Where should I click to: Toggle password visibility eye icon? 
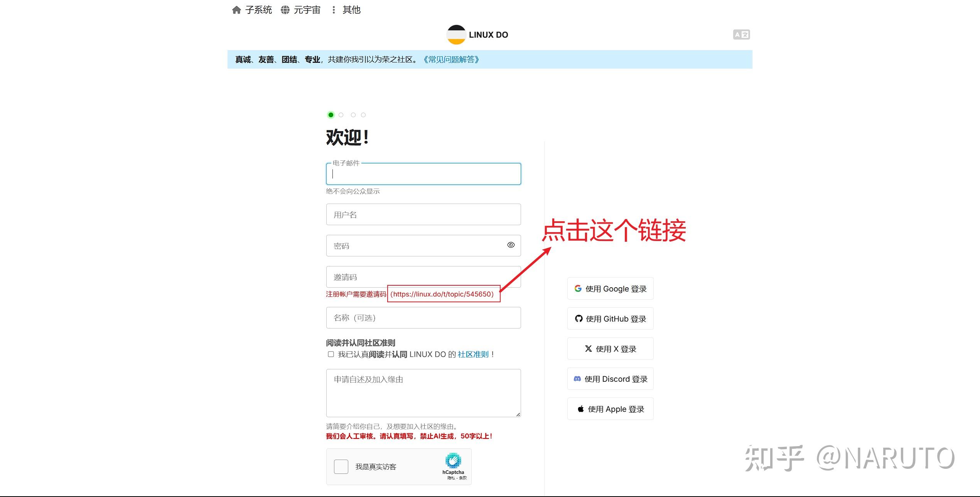click(511, 245)
